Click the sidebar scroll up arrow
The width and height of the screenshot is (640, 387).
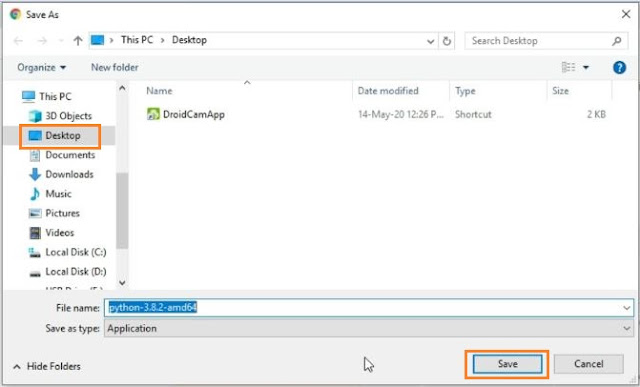(122, 88)
